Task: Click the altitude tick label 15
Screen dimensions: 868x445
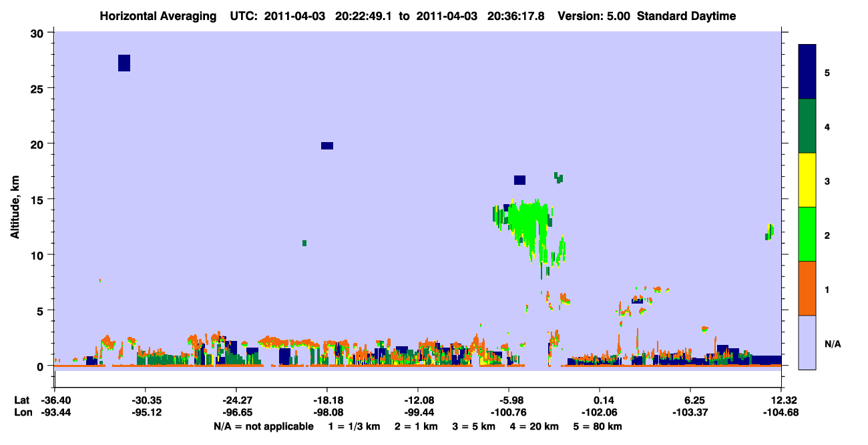Action: click(39, 199)
